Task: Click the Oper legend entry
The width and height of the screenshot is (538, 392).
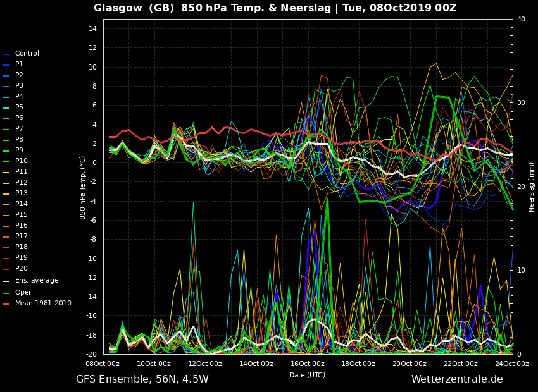Action: (23, 293)
